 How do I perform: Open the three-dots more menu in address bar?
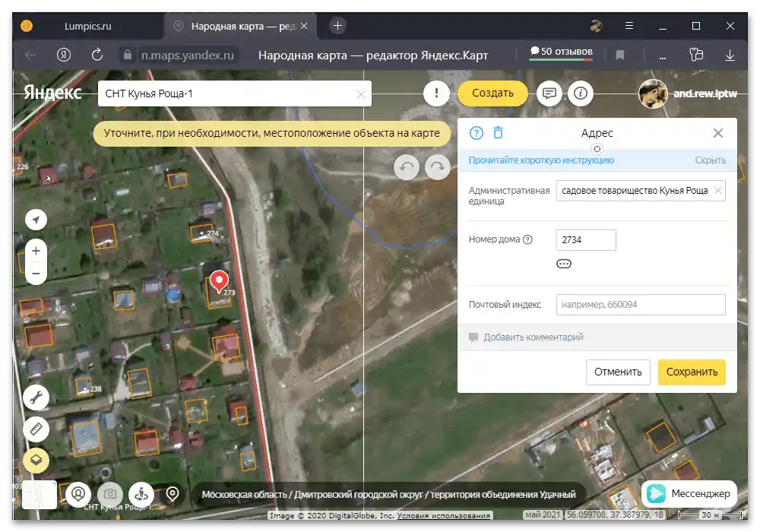[662, 56]
